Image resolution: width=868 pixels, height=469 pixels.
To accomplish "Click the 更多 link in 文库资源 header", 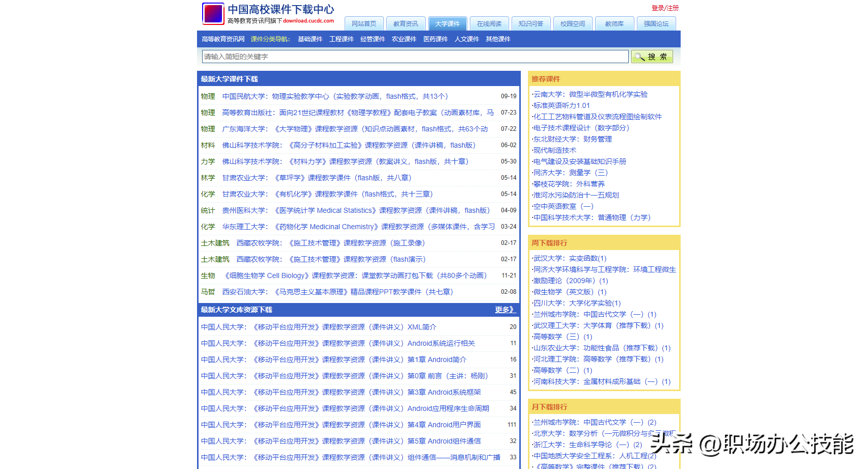I will (x=505, y=310).
